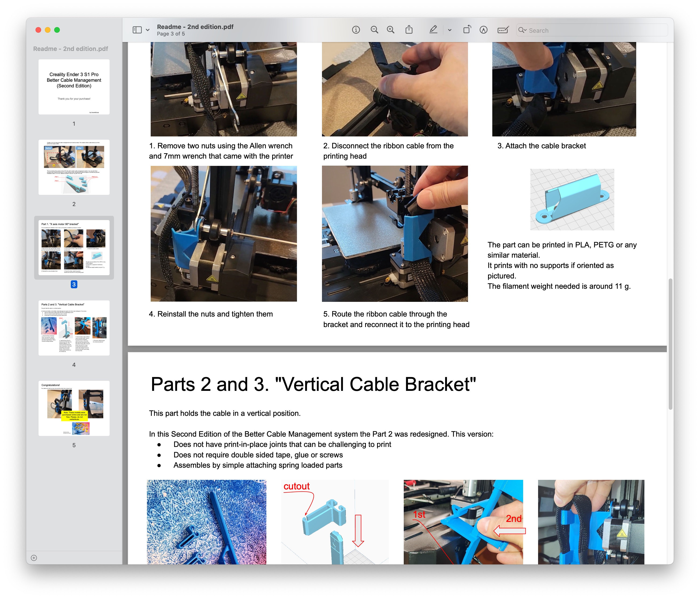Show the Markup toolbar
This screenshot has width=700, height=599.
click(x=483, y=30)
